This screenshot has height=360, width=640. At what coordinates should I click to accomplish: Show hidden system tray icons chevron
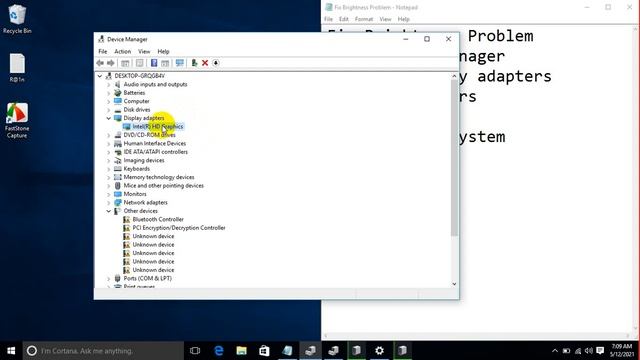coord(555,351)
